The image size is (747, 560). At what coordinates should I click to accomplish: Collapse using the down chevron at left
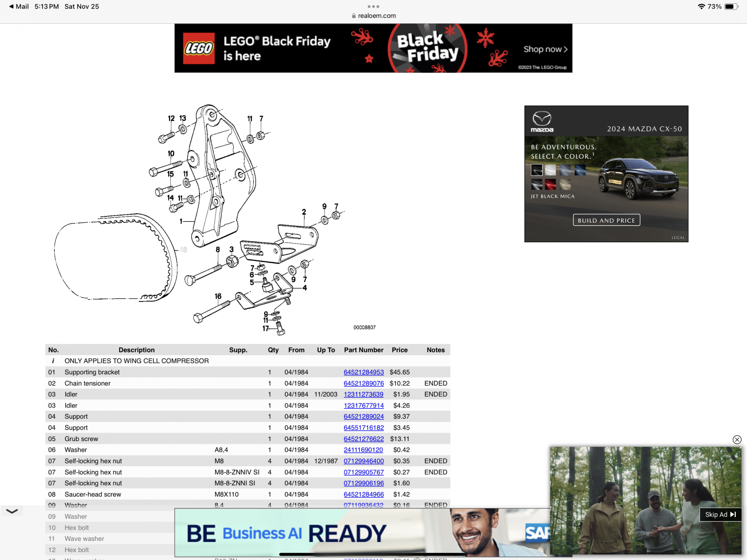pos(12,511)
